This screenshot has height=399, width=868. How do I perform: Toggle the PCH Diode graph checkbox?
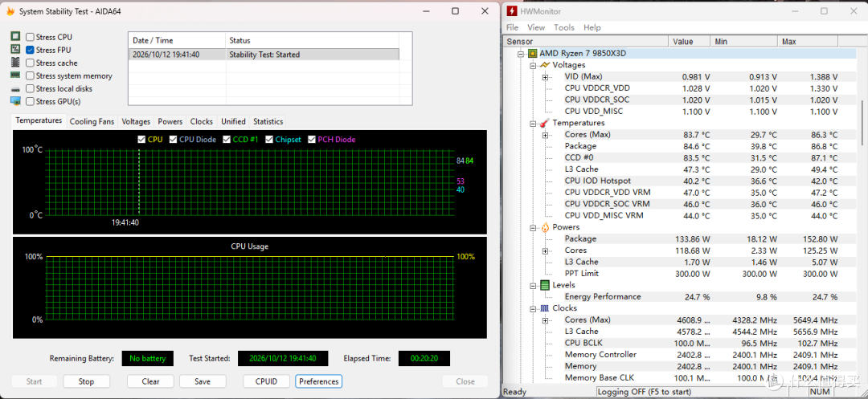[312, 139]
